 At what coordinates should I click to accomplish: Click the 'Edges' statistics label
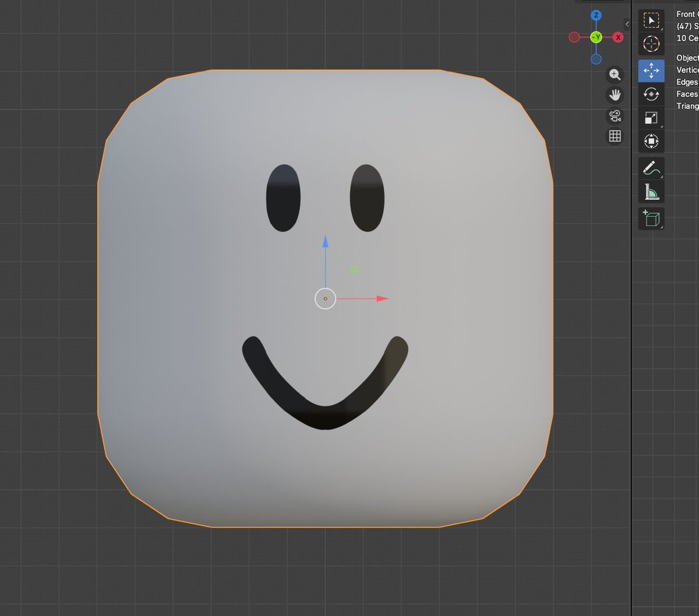click(687, 82)
